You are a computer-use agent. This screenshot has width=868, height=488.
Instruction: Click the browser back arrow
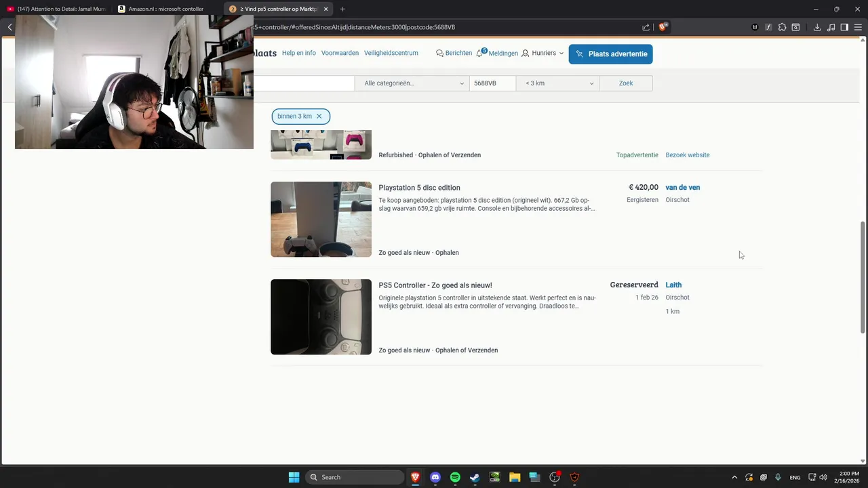[x=9, y=27]
